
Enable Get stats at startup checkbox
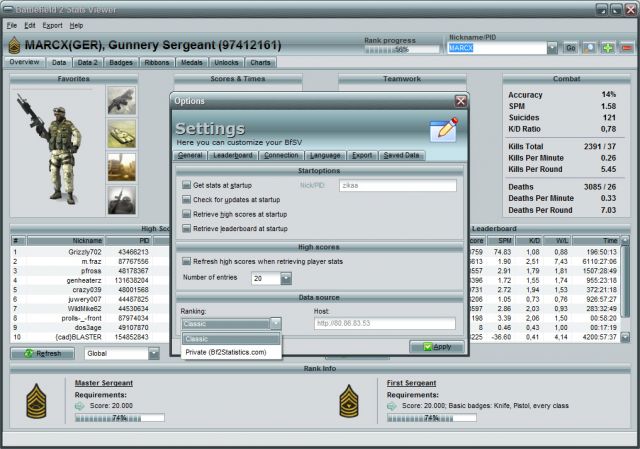(x=186, y=185)
